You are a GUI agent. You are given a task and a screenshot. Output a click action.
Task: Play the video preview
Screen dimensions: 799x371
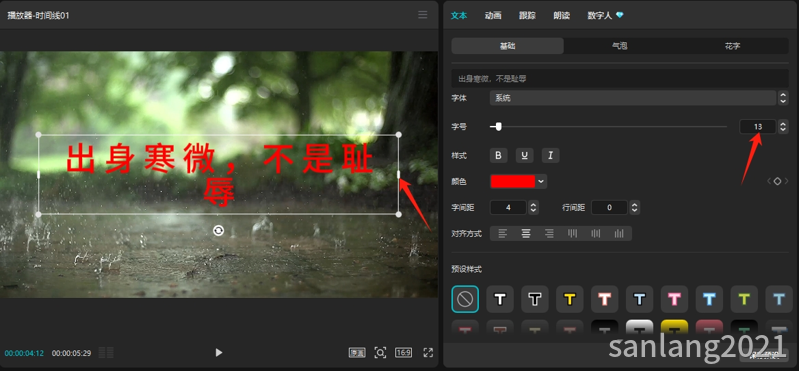pyautogui.click(x=219, y=352)
